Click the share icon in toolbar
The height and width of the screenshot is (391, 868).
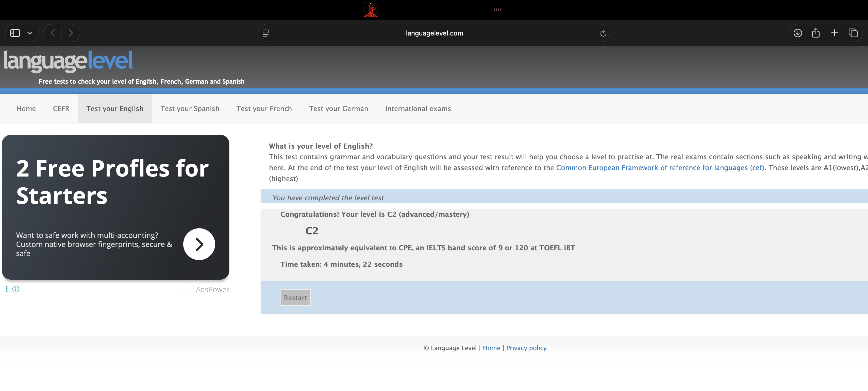pyautogui.click(x=816, y=33)
